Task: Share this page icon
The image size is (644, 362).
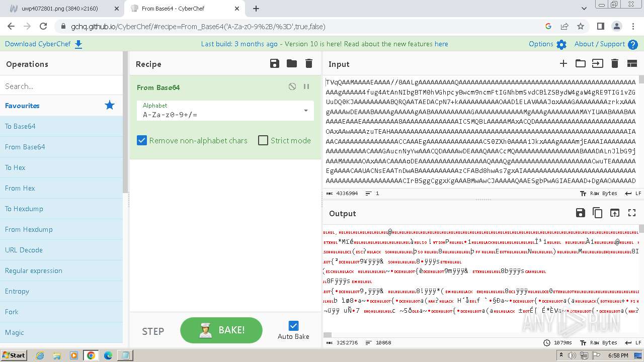Action: 565,27
